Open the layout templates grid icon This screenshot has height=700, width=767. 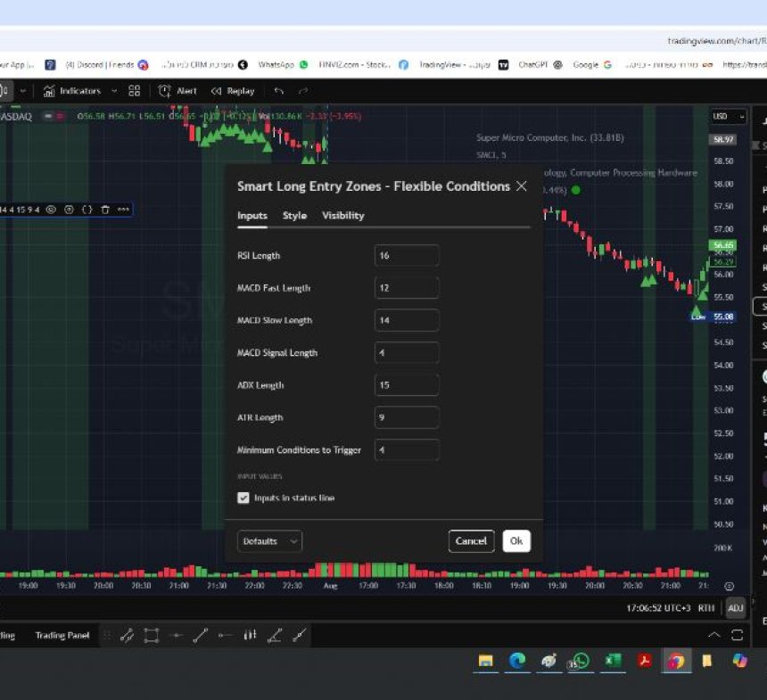135,91
